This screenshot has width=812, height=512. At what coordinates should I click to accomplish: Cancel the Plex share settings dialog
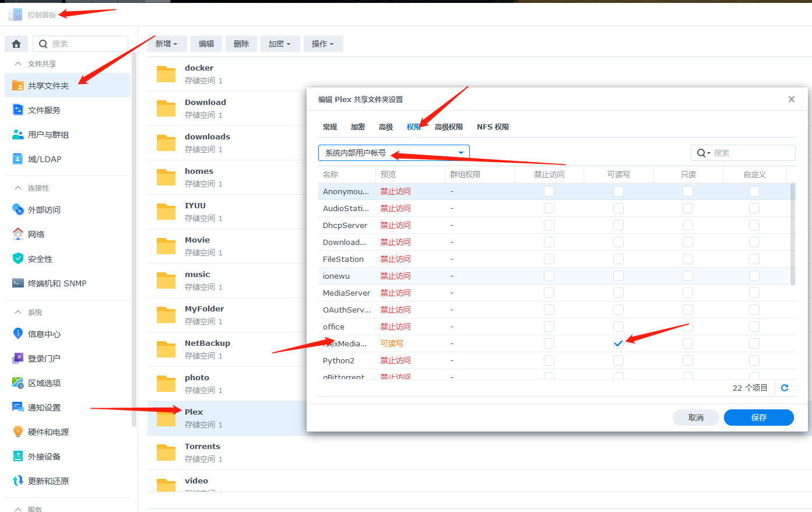coord(695,417)
